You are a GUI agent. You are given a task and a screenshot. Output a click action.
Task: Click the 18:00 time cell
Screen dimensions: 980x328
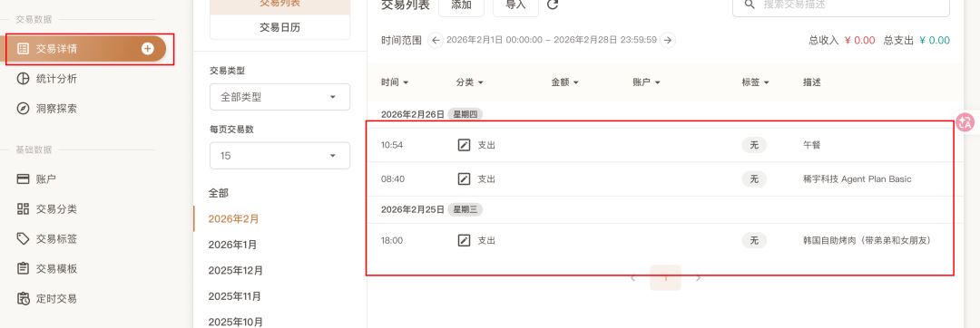coord(392,240)
